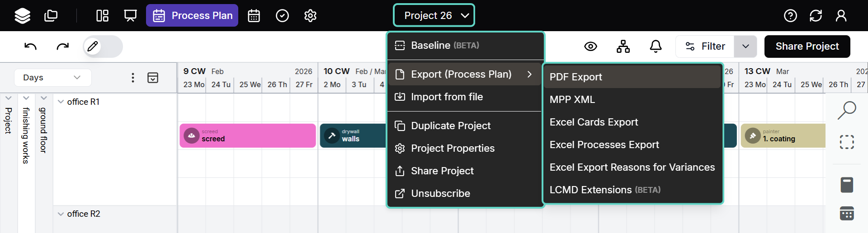Activate the dashed selection box tool
The image size is (868, 233).
pyautogui.click(x=847, y=142)
